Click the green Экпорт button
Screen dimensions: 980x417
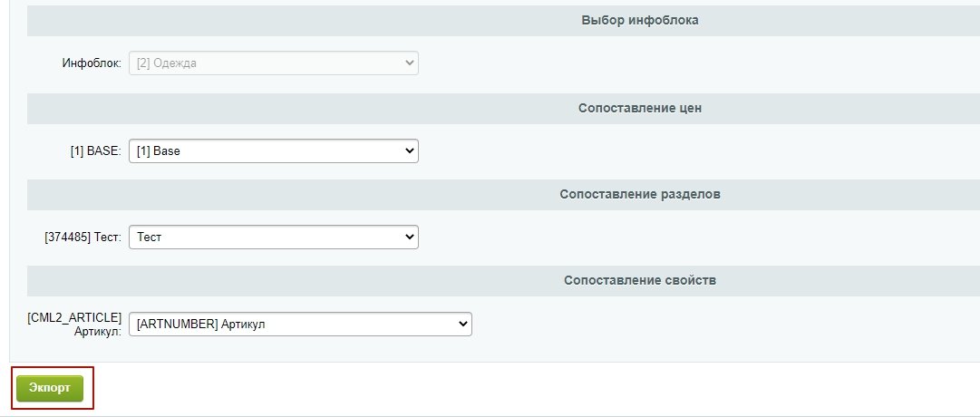49,388
